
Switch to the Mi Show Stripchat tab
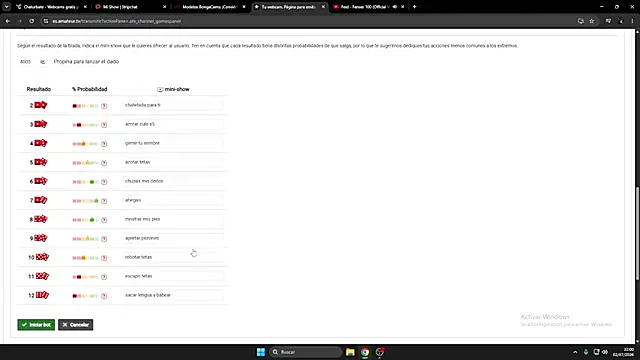click(x=129, y=7)
